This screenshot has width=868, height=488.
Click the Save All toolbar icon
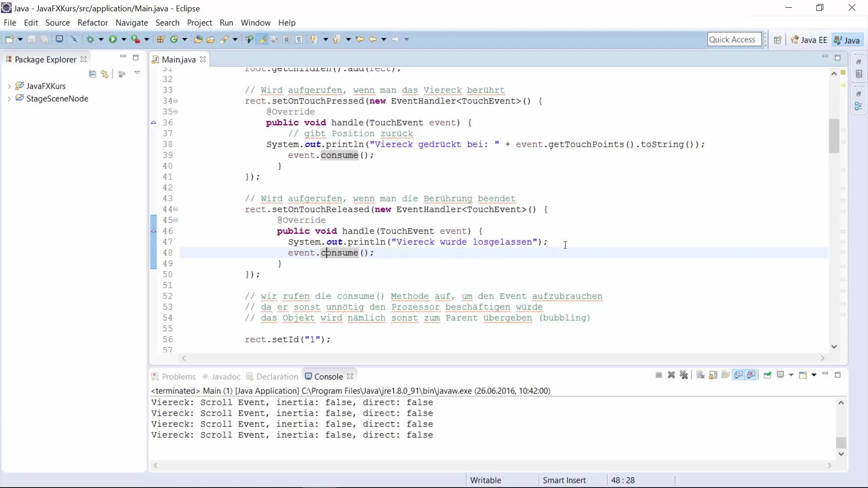44,39
